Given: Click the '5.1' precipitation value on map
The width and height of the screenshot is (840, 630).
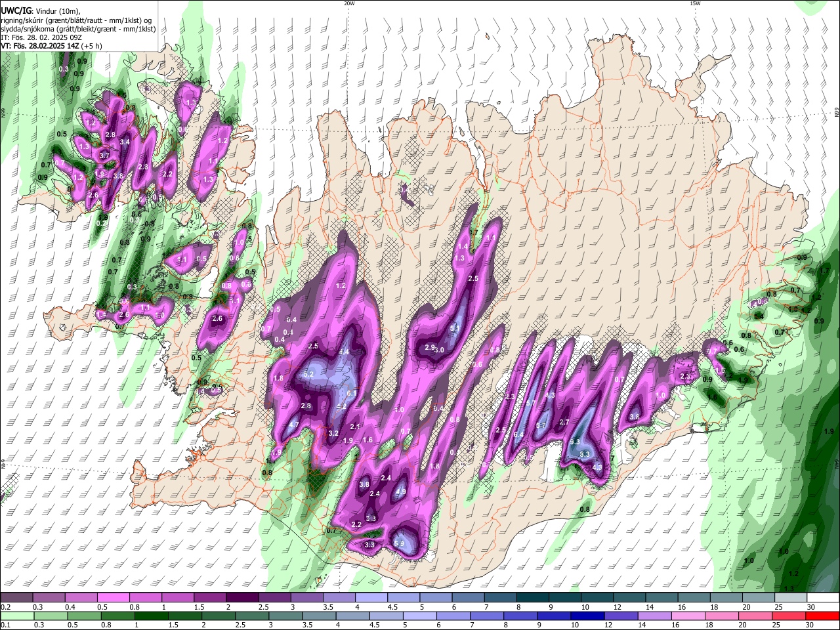Looking at the screenshot, I should (x=455, y=328).
